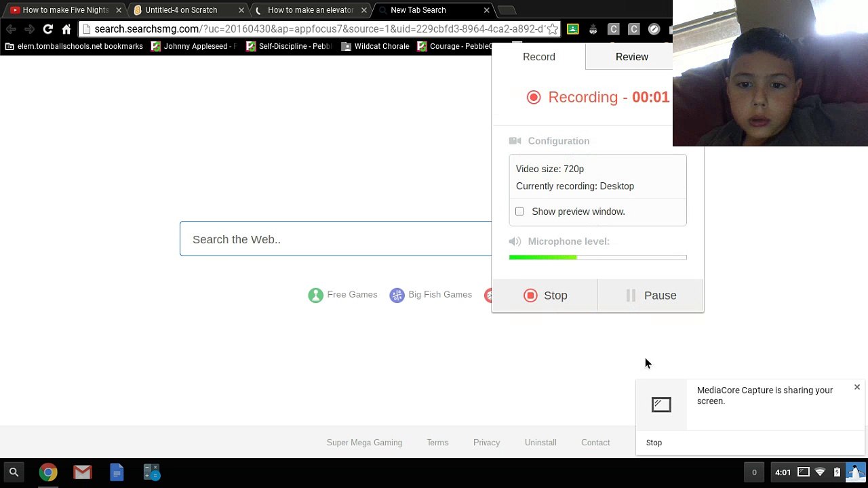This screenshot has width=868, height=488.
Task: Click the red recording indicator icon
Action: [x=534, y=98]
